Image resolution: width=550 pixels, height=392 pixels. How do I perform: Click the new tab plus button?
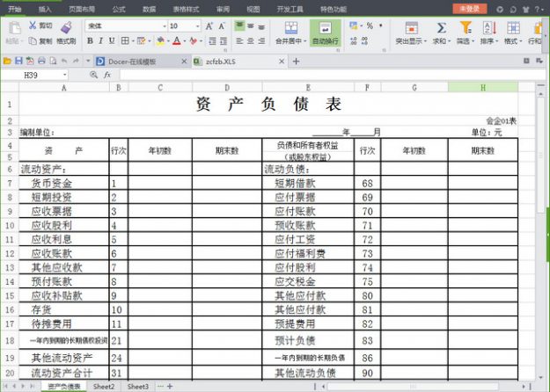[x=296, y=61]
